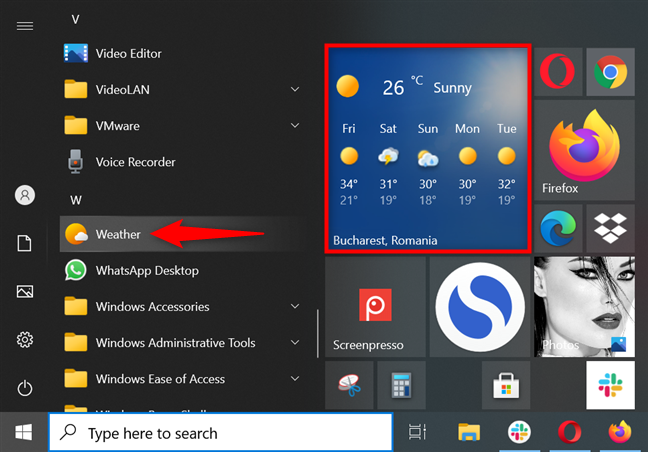The height and width of the screenshot is (452, 648).
Task: Open the Opera tile in Start menu
Action: [x=555, y=71]
